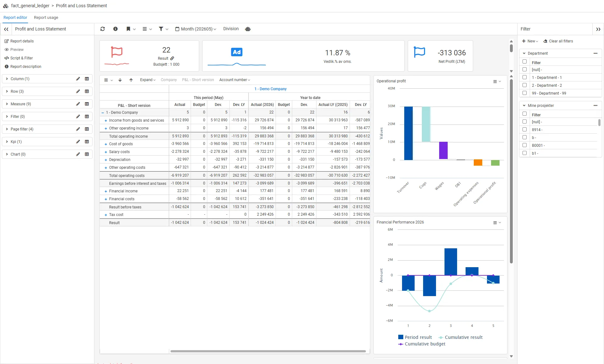The image size is (604, 364).
Task: Check the 2 - Department - 2 checkbox
Action: coord(524,85)
